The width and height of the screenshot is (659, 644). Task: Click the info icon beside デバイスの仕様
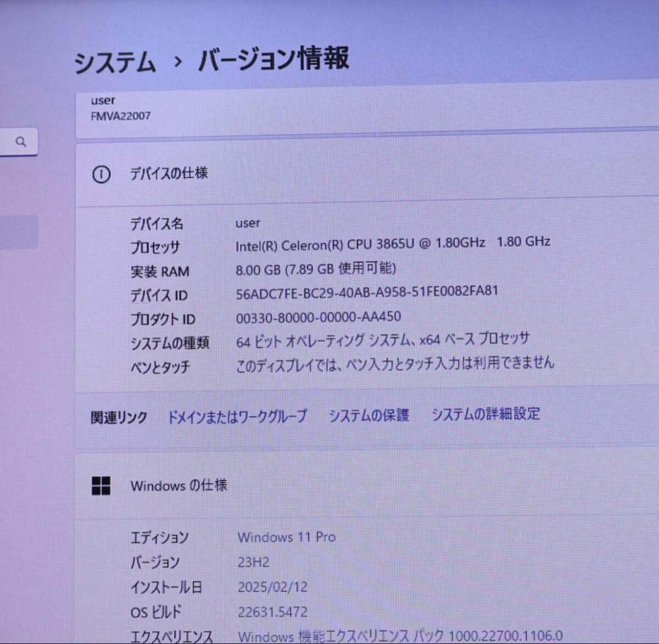[x=101, y=174]
